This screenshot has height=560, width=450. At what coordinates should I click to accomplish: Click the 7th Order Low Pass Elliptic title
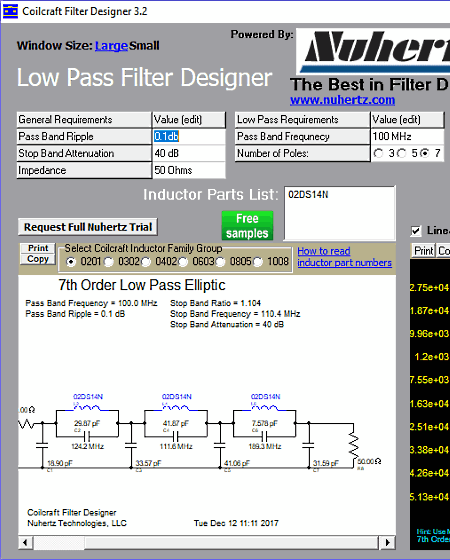tap(142, 285)
